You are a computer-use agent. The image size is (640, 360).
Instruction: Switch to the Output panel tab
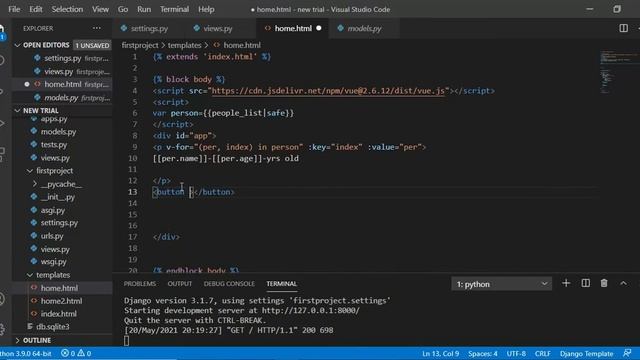coord(180,284)
